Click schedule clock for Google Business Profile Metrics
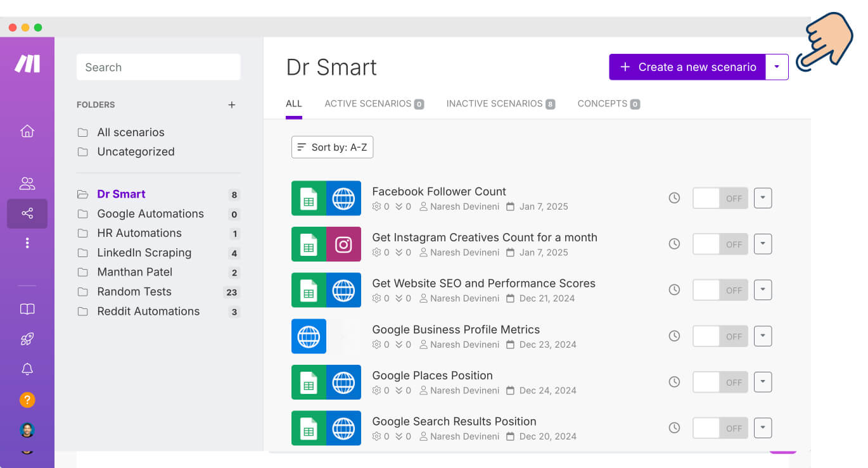Screen dimensions: 868x468 point(674,336)
